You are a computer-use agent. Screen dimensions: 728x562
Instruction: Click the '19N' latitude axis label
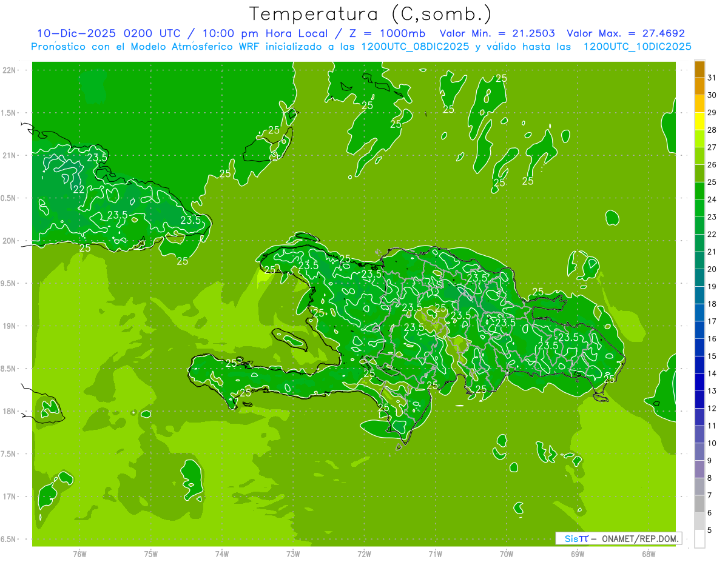(x=9, y=326)
